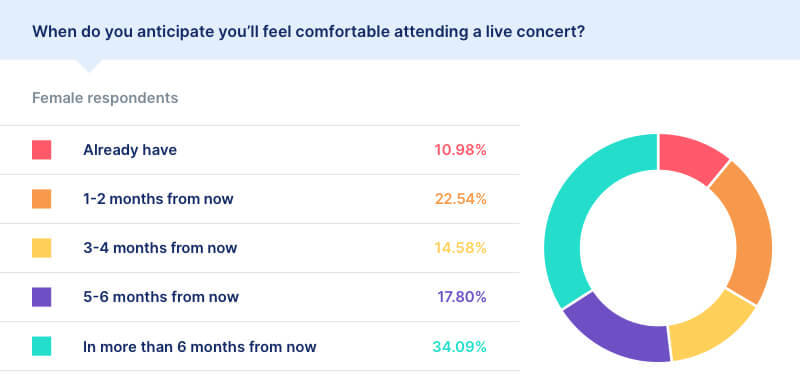Click the 5-6 months from now label
The width and height of the screenshot is (800, 387).
coord(161,297)
